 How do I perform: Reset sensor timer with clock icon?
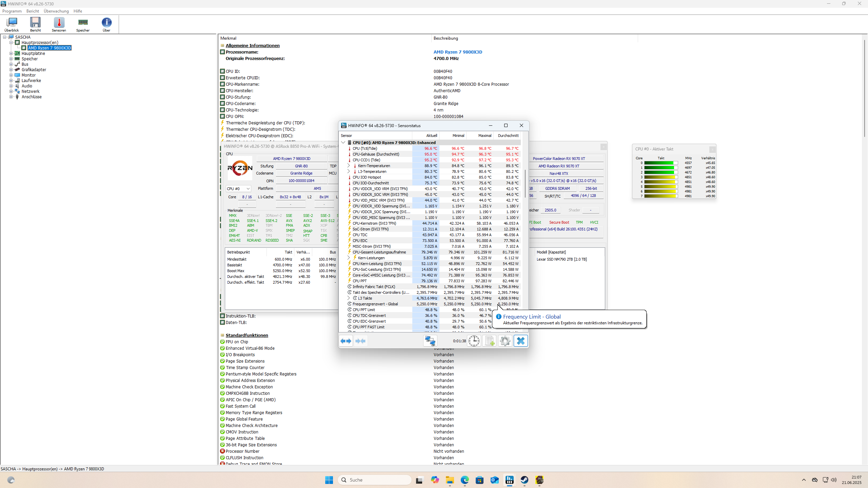click(474, 341)
